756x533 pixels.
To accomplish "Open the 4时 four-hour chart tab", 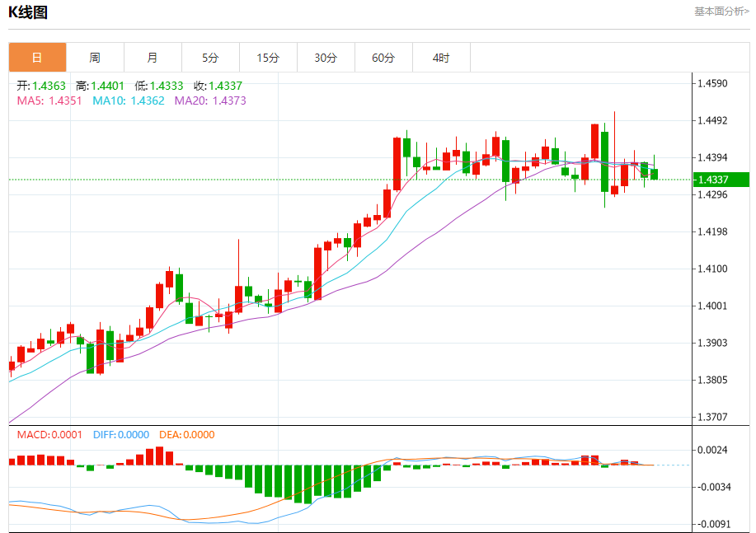I will (441, 58).
